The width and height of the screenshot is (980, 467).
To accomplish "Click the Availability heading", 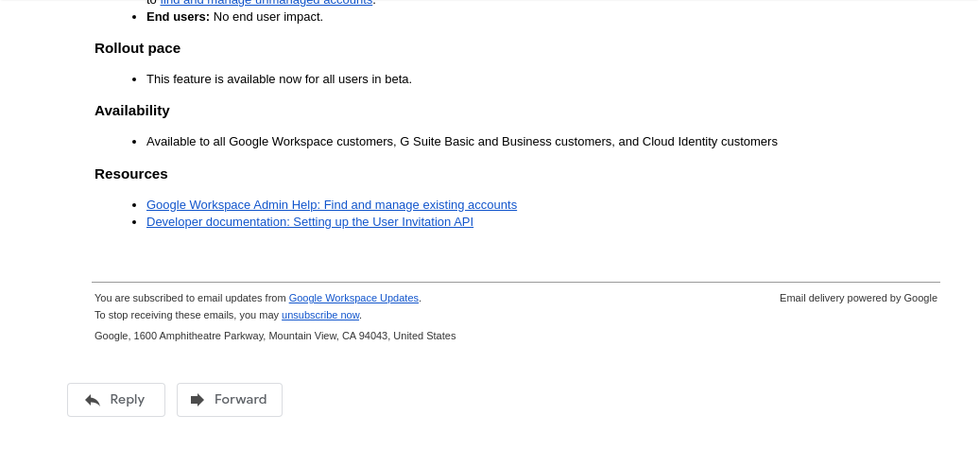I will [x=131, y=111].
